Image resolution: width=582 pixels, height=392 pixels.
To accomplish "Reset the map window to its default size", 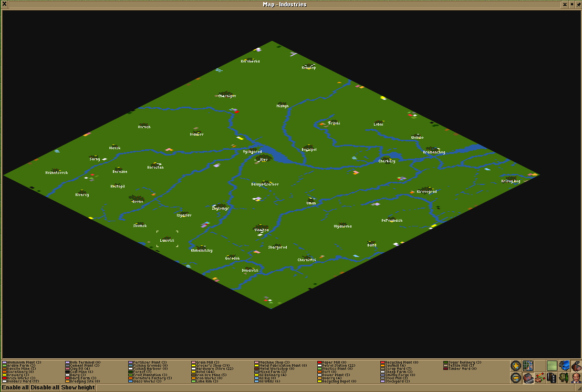I will click(x=572, y=4).
